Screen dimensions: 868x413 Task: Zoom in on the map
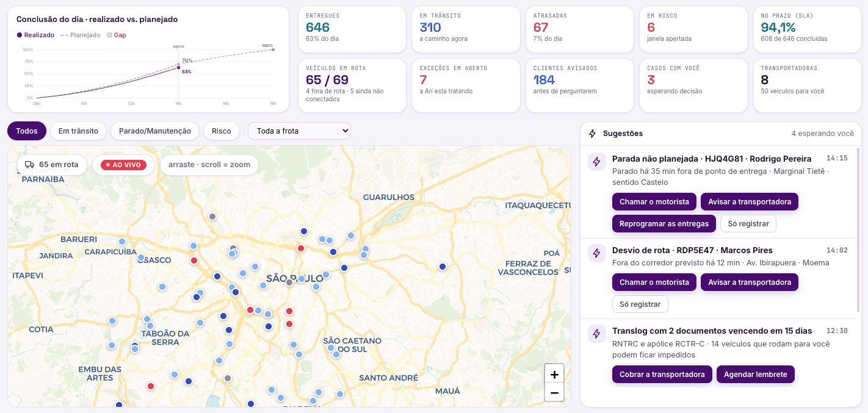tap(554, 375)
